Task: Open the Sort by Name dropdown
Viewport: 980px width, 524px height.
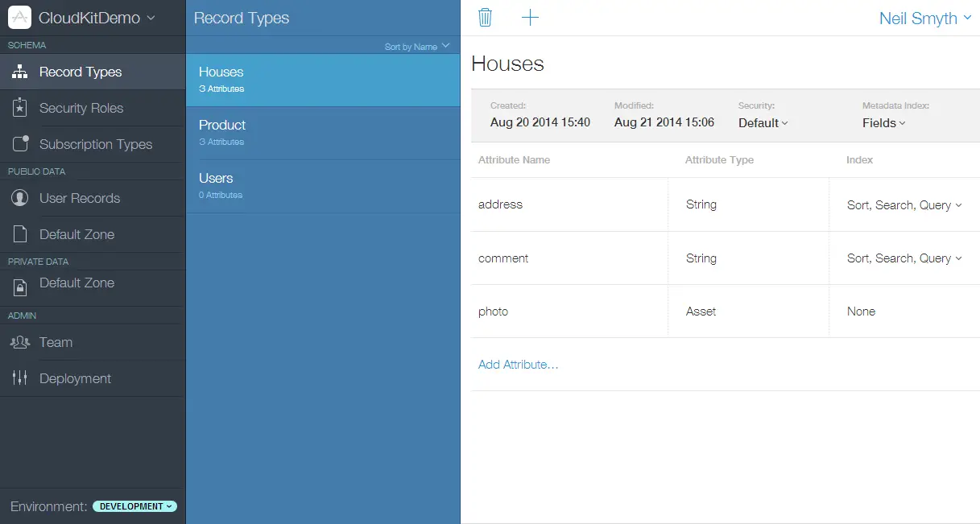Action: (x=416, y=47)
